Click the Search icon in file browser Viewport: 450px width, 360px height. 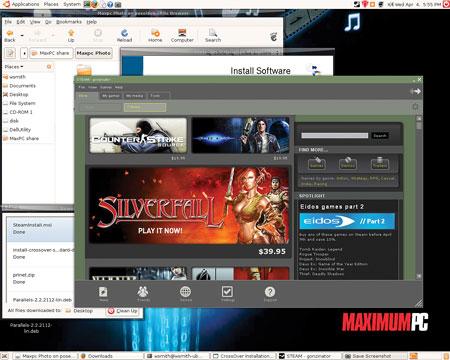tap(213, 35)
